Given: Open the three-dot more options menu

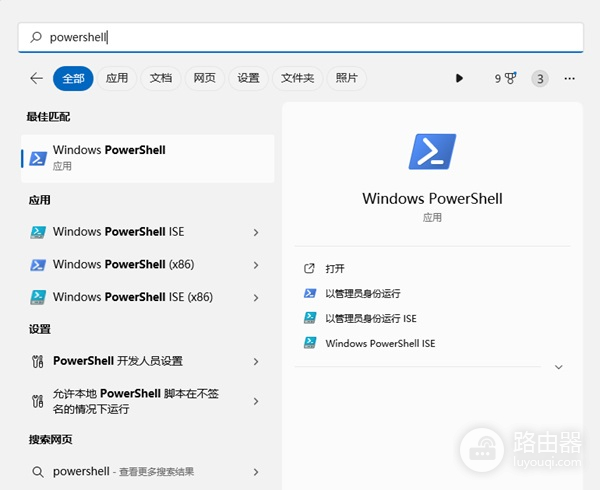Looking at the screenshot, I should [x=569, y=78].
